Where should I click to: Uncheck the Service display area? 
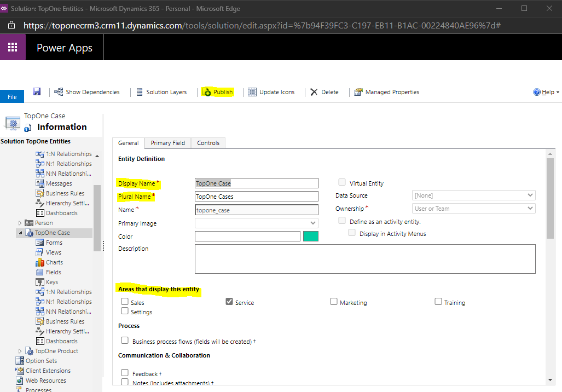[228, 301]
